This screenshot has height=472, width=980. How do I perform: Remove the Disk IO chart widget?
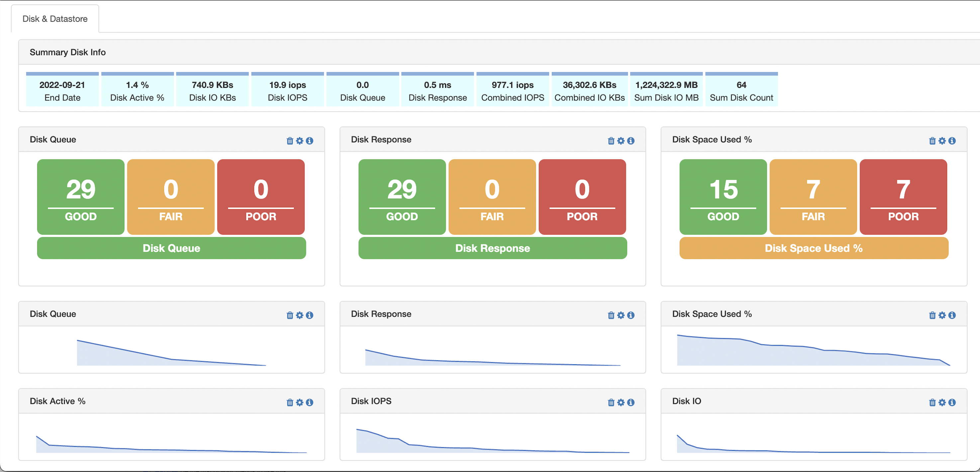pos(932,402)
